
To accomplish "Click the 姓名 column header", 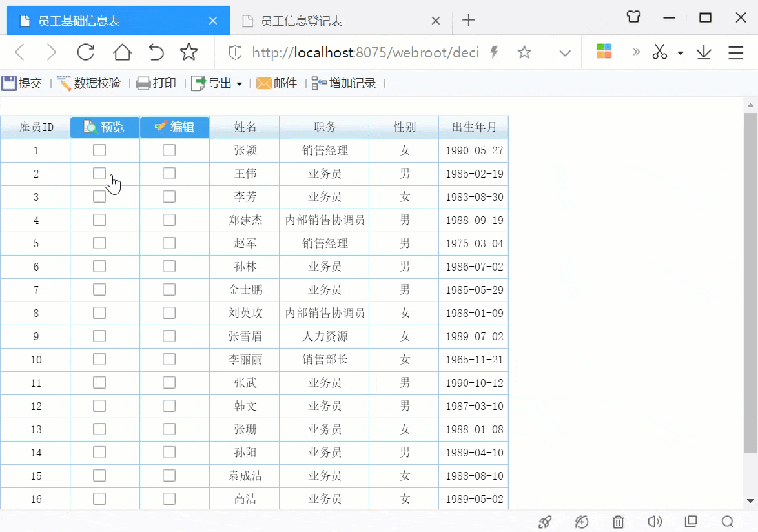I will (x=245, y=127).
